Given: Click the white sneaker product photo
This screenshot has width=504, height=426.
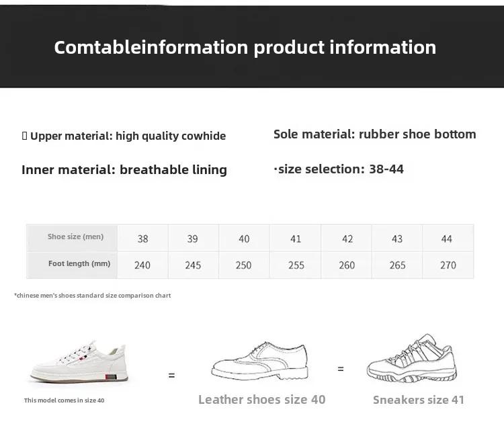Looking at the screenshot, I should click(79, 361).
